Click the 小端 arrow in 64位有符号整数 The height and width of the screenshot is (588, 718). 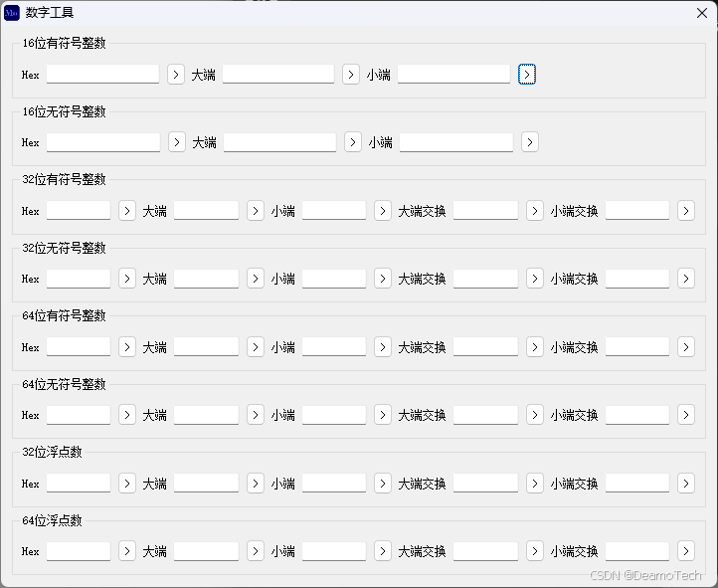pyautogui.click(x=383, y=347)
